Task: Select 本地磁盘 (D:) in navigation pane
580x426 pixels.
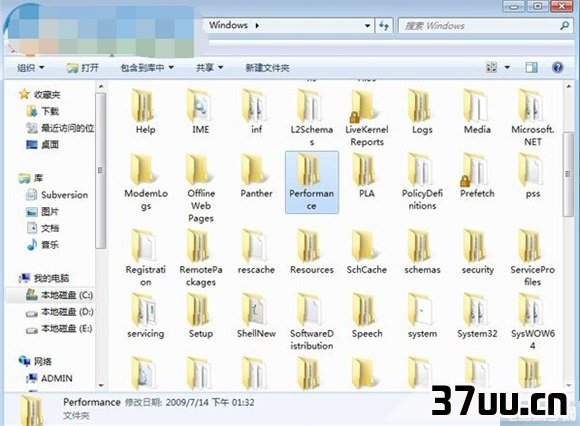Action: click(x=60, y=312)
